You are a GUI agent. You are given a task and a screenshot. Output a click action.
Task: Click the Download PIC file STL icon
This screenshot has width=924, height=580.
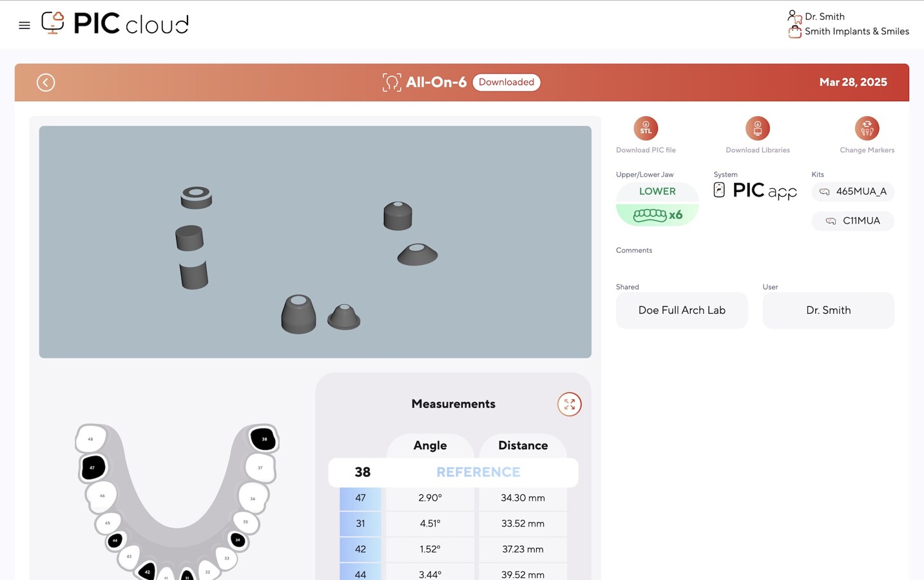point(645,129)
